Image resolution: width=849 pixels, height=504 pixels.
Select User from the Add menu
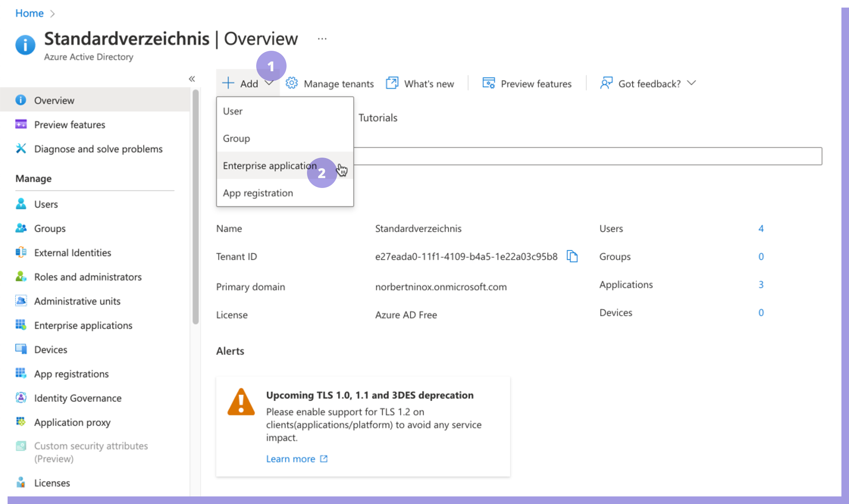[285, 111]
